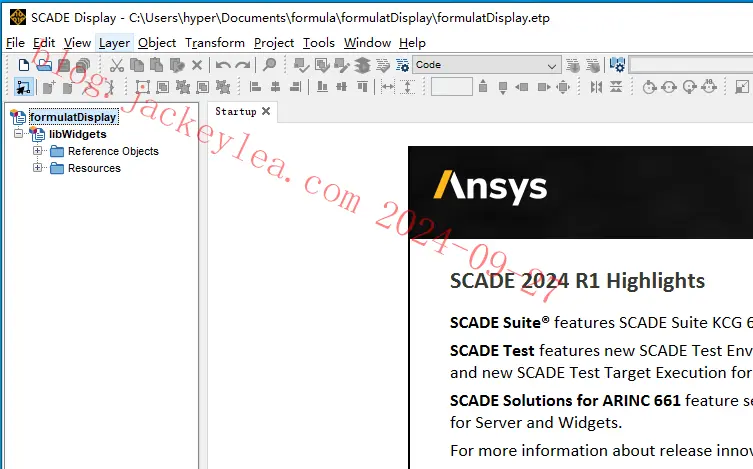Collapse the libWidgets tree node
The height and width of the screenshot is (469, 753).
point(18,133)
